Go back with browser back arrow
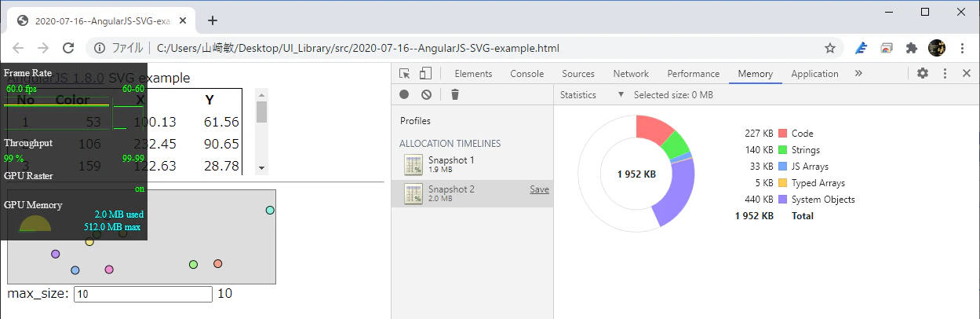 18,48
